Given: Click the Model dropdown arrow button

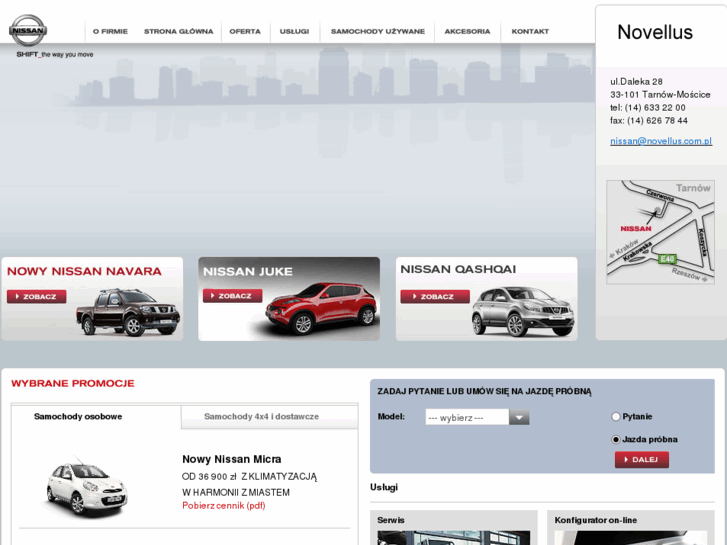Looking at the screenshot, I should click(519, 417).
